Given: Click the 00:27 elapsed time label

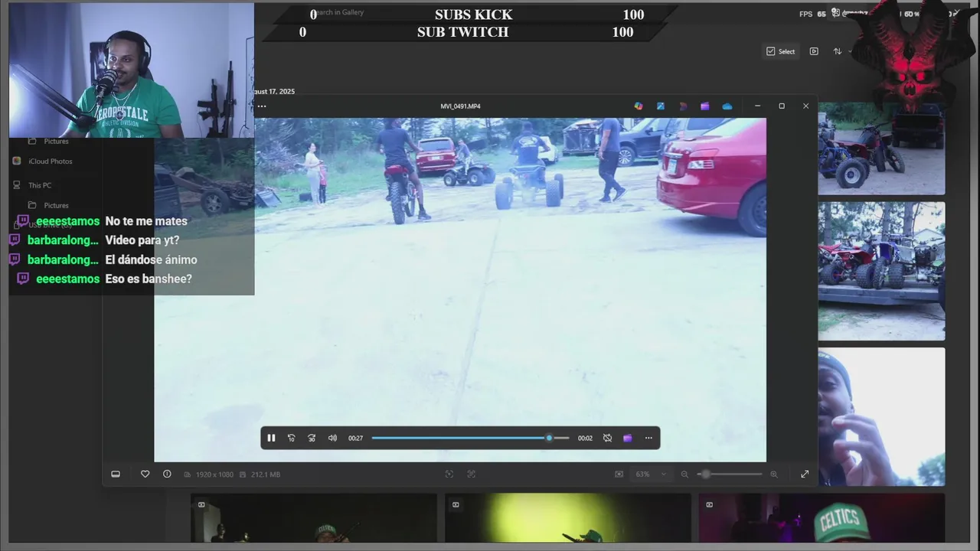Looking at the screenshot, I should (355, 438).
